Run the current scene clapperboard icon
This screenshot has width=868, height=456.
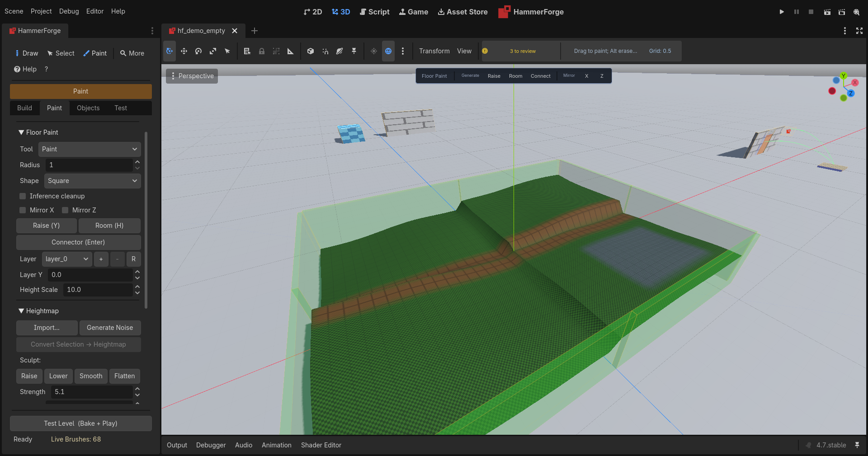[827, 12]
